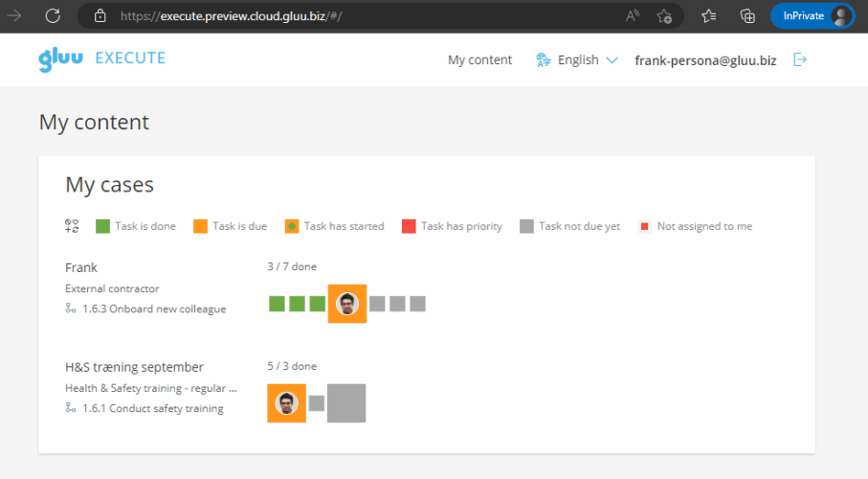Click the Read aloud icon in address bar
The height and width of the screenshot is (479, 868).
coord(633,15)
